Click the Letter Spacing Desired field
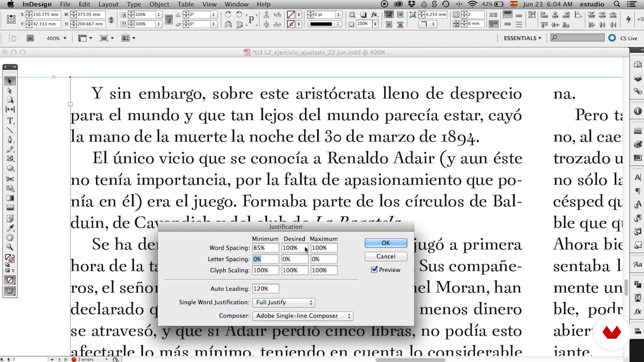Image resolution: width=644 pixels, height=362 pixels. point(294,259)
